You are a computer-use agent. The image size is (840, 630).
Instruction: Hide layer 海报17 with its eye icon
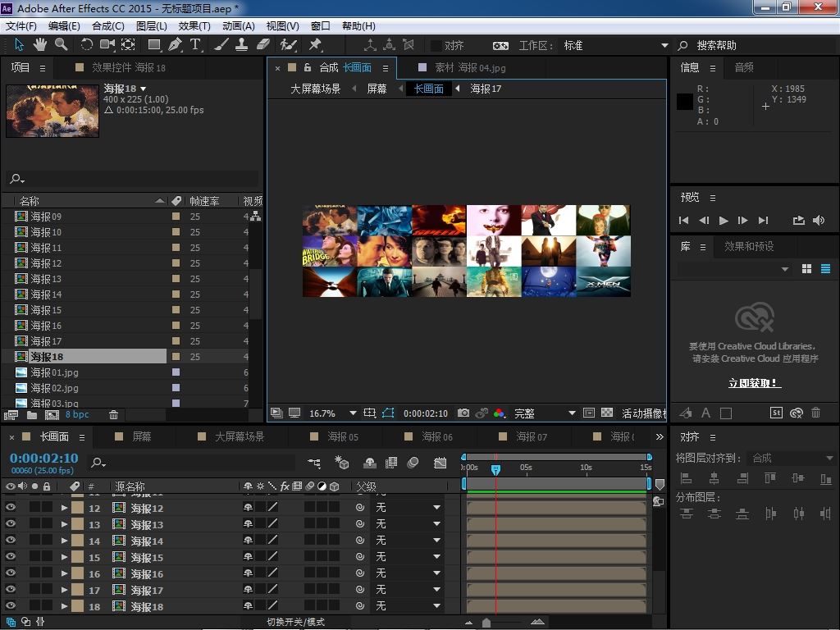tap(10, 589)
